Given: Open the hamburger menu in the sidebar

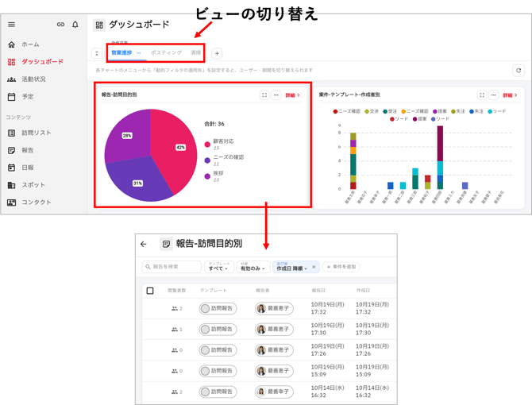Looking at the screenshot, I should coord(12,25).
